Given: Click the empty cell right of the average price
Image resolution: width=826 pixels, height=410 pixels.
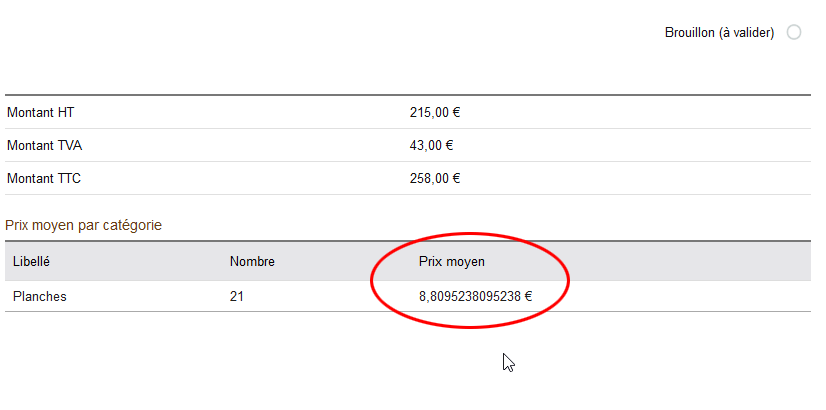Looking at the screenshot, I should (x=690, y=296).
